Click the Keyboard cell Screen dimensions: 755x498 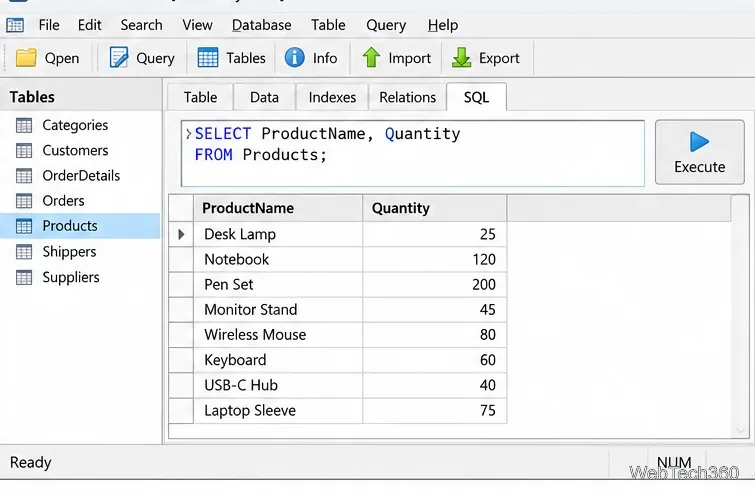click(278, 360)
